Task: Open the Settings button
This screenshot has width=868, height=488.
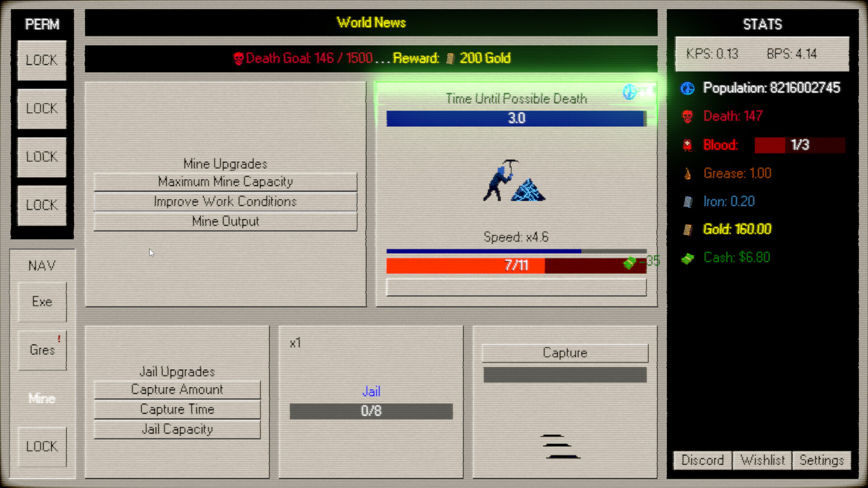Action: pyautogui.click(x=821, y=460)
